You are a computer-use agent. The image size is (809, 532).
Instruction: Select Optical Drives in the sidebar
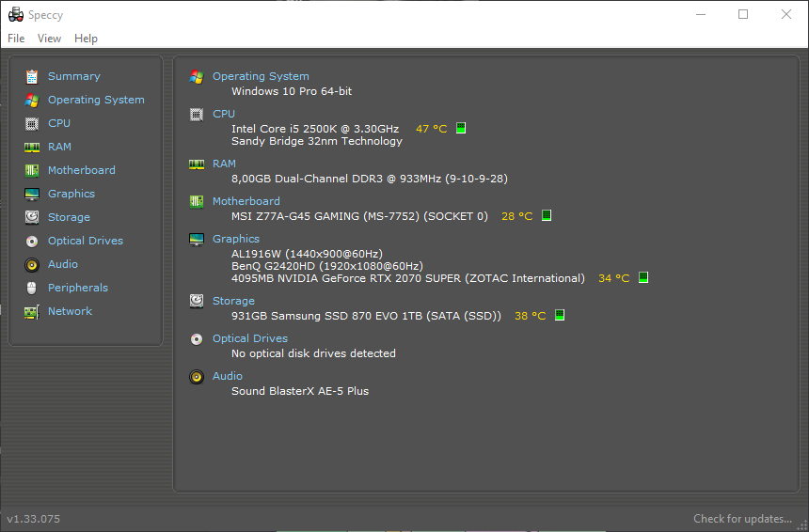[x=86, y=242]
